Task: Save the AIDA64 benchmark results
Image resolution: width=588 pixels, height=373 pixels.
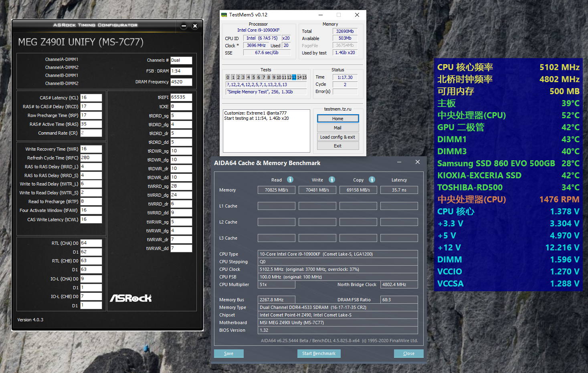Action: [x=228, y=353]
